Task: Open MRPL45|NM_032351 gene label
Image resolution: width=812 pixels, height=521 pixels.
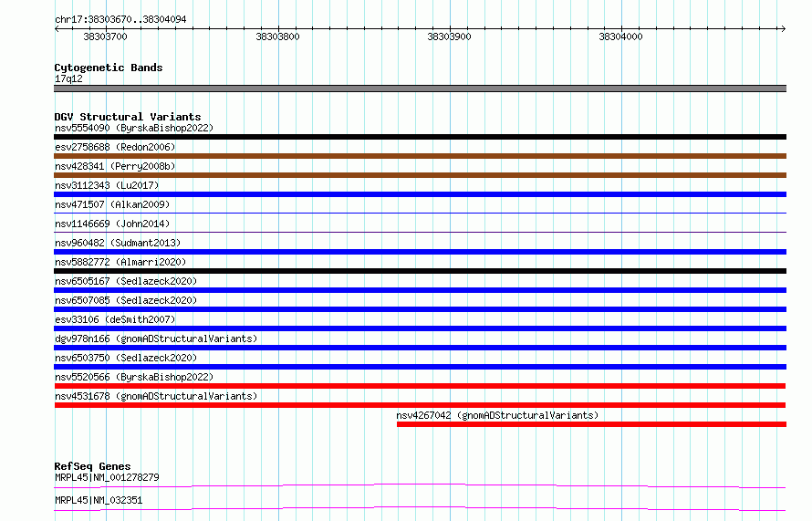Action: [99, 500]
